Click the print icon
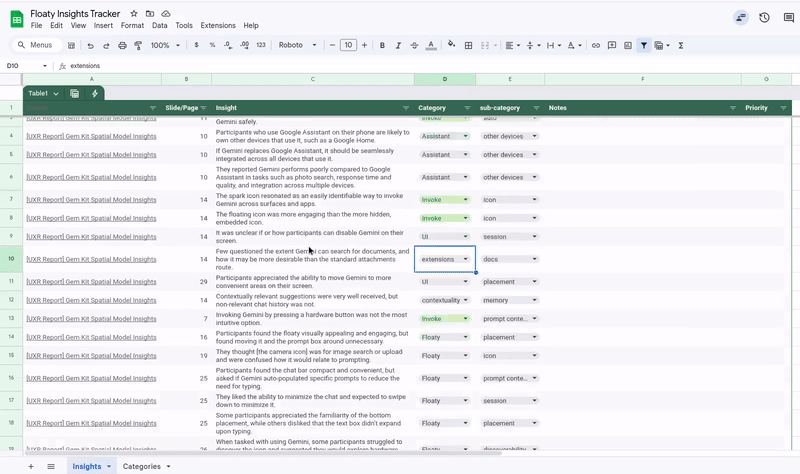Image resolution: width=800 pixels, height=474 pixels. 122,45
